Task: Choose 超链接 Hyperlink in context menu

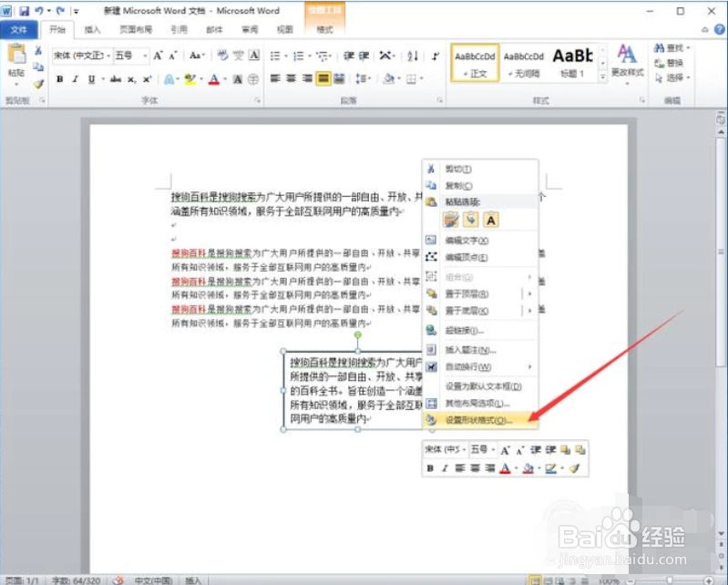Action: (x=480, y=331)
